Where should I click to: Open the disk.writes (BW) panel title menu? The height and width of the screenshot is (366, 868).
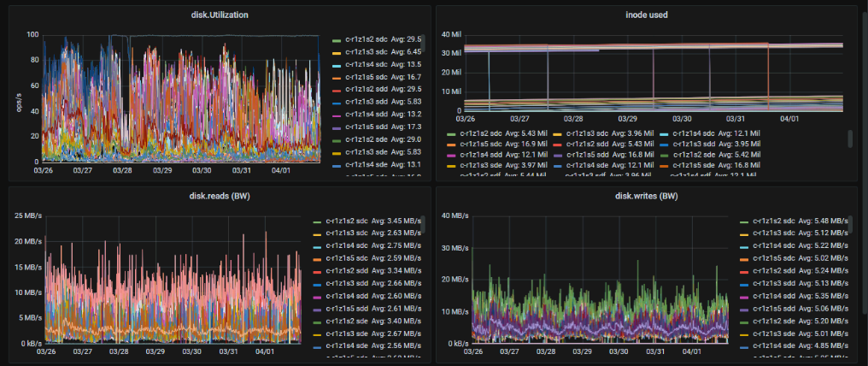pyautogui.click(x=647, y=195)
